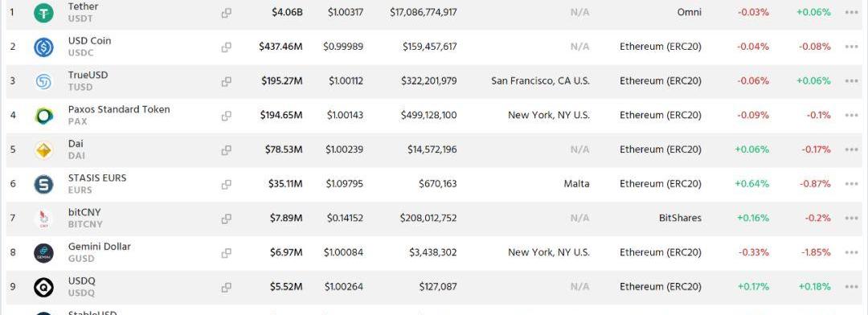The width and height of the screenshot is (868, 315).
Task: Click the bitCNY coin logo
Action: pos(43,219)
